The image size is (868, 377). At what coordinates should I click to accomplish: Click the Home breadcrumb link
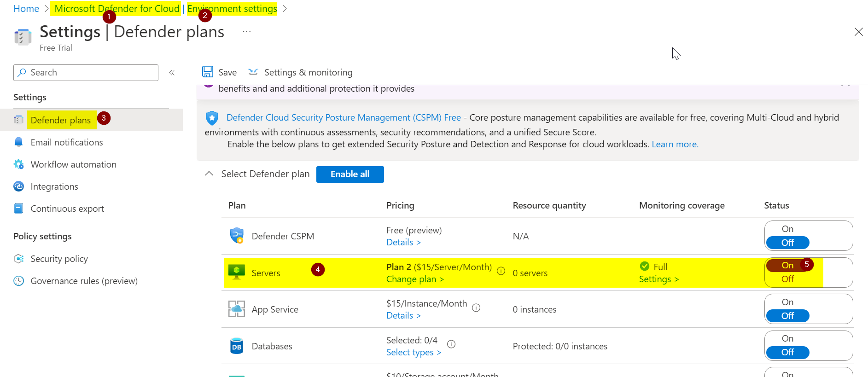[x=26, y=9]
